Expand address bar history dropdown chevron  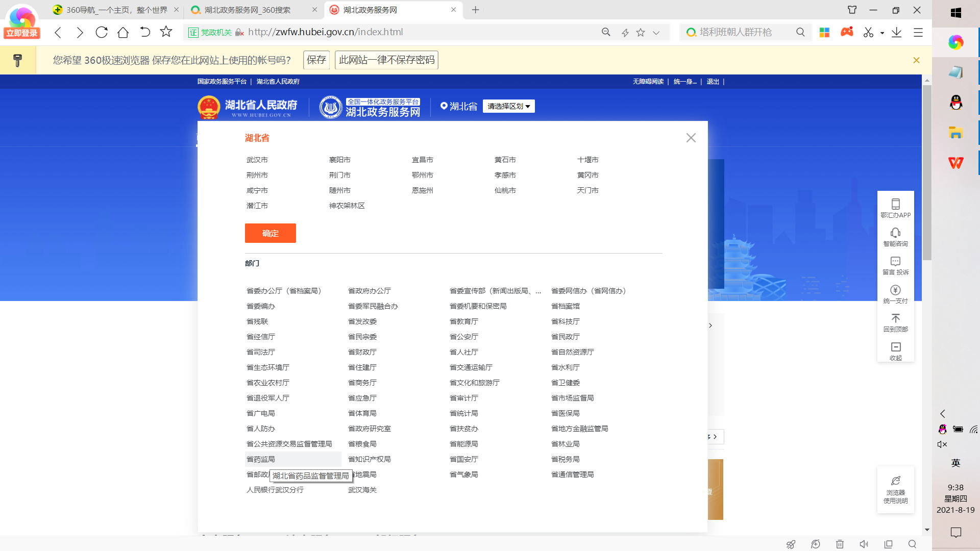point(656,32)
